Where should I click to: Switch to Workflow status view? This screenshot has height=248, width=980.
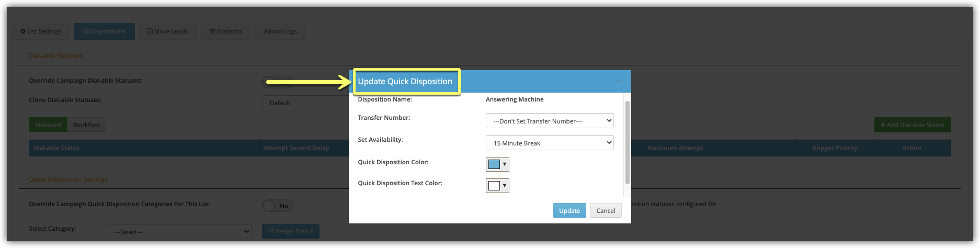tap(86, 125)
